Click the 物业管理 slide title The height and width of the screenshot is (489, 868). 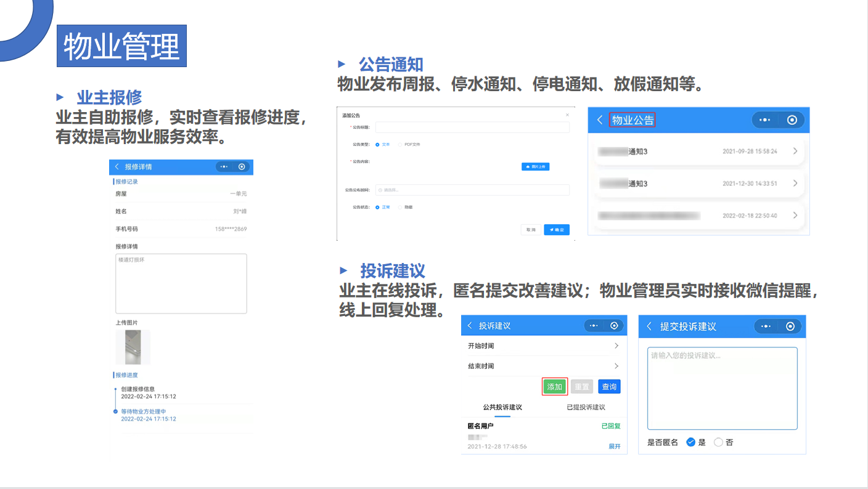pos(122,46)
